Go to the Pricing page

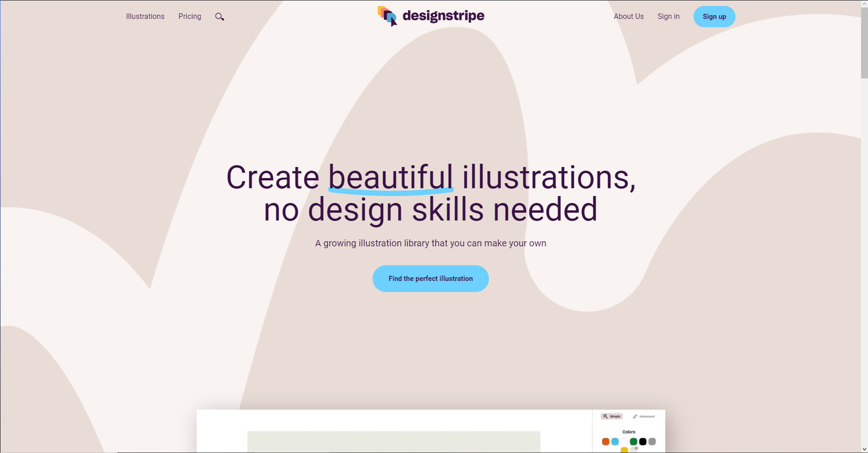(190, 16)
